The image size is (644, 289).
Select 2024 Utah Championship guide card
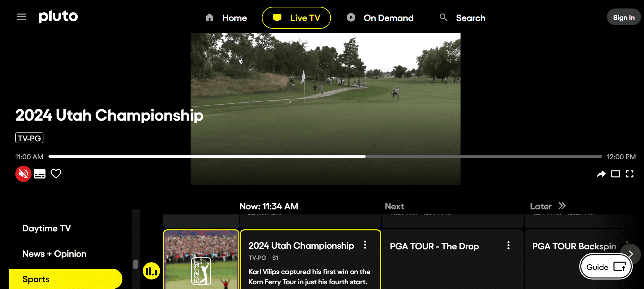[x=311, y=260]
